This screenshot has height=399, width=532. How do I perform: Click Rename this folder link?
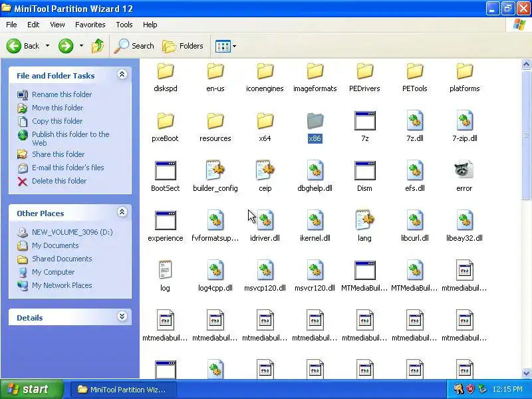(x=62, y=94)
